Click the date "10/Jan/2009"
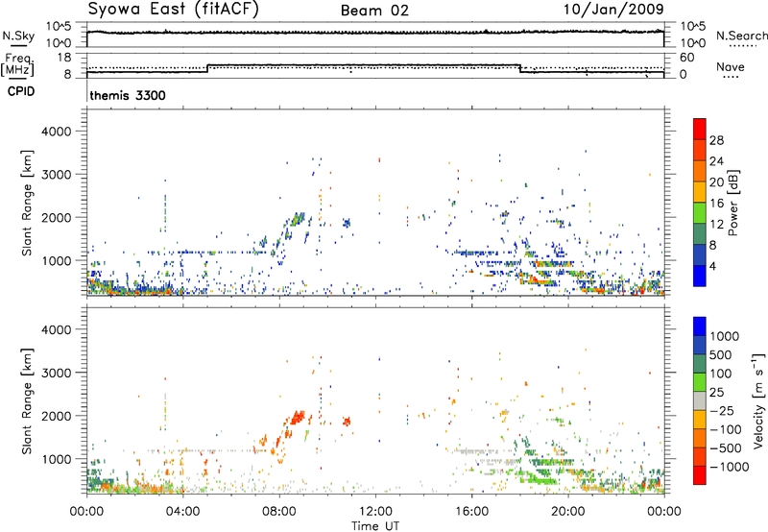Screen dimensions: 768x532 [613, 10]
